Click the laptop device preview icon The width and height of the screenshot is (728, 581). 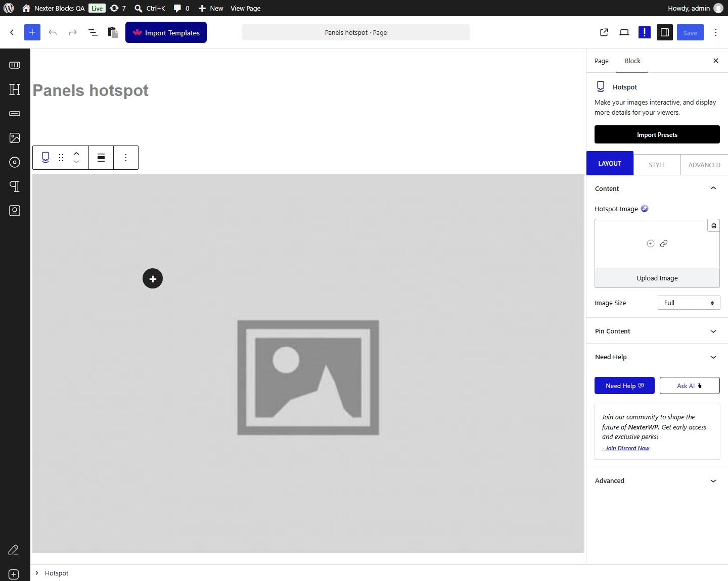coord(624,32)
